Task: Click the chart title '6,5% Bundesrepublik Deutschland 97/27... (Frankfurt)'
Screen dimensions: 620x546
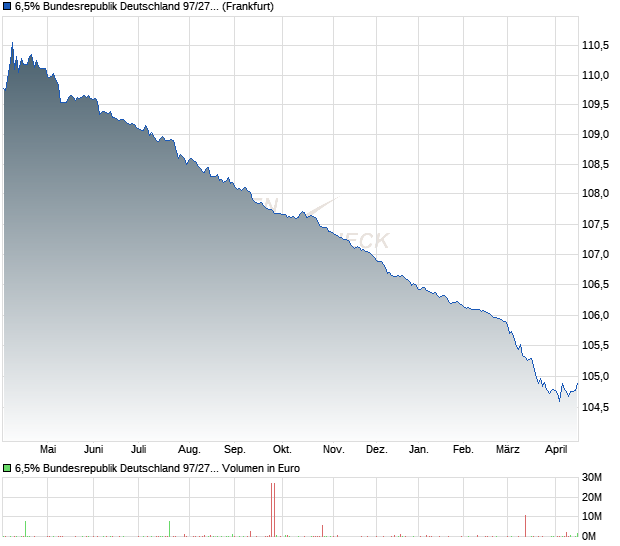Action: 144,7
